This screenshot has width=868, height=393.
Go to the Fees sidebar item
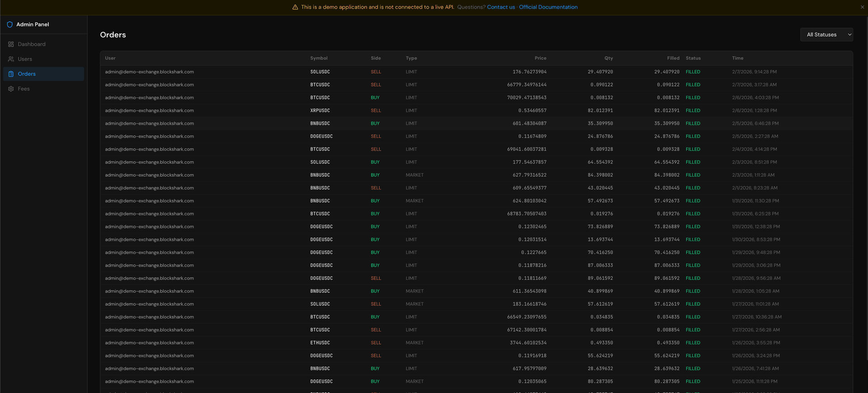pos(24,89)
